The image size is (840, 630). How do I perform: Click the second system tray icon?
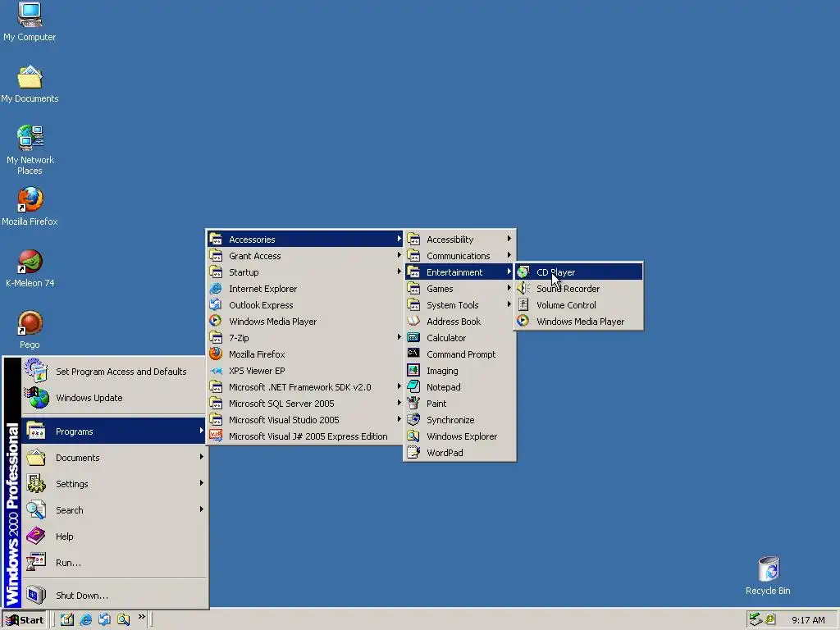770,619
